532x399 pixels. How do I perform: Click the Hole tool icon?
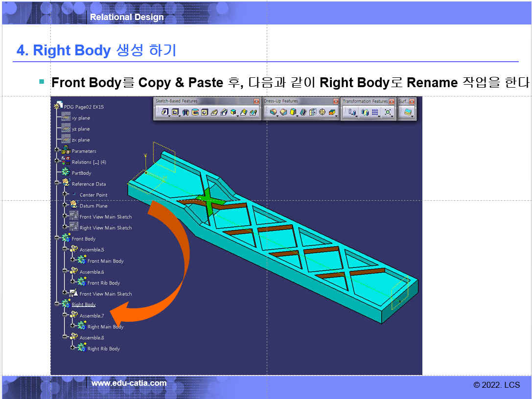point(205,112)
